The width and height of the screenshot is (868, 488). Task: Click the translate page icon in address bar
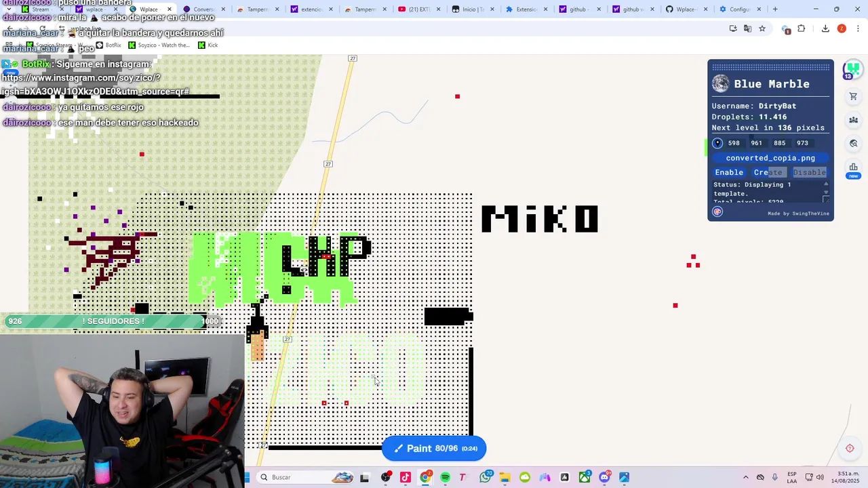(x=747, y=28)
